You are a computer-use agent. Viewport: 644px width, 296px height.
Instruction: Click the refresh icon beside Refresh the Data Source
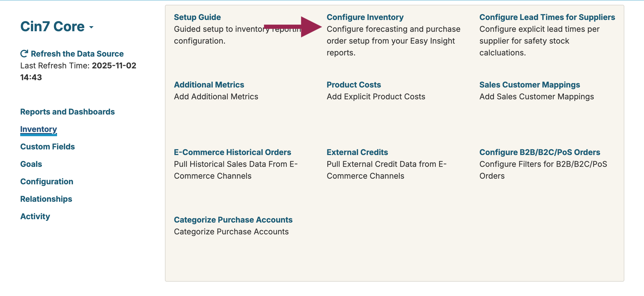[24, 53]
